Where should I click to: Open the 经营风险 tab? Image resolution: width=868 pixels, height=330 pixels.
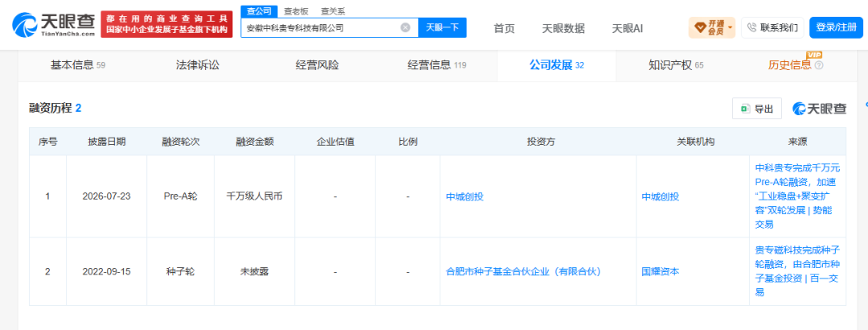tap(317, 65)
